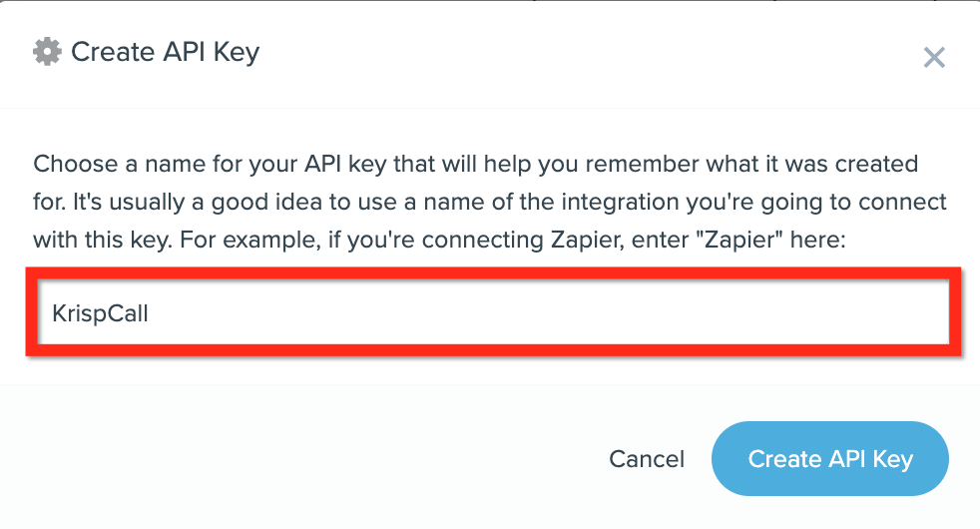The image size is (980, 529).
Task: Close the Create API Key dialog
Action: pos(934,58)
